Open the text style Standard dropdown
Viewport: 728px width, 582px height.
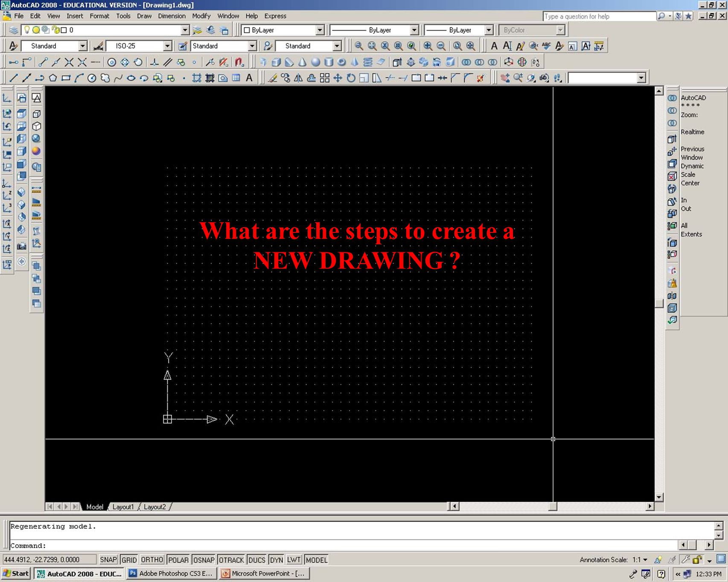pos(83,46)
